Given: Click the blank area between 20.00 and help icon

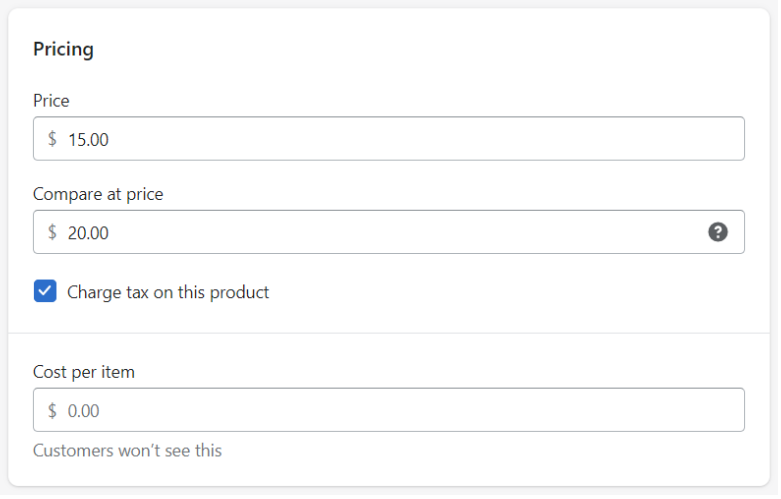Looking at the screenshot, I should 408,233.
